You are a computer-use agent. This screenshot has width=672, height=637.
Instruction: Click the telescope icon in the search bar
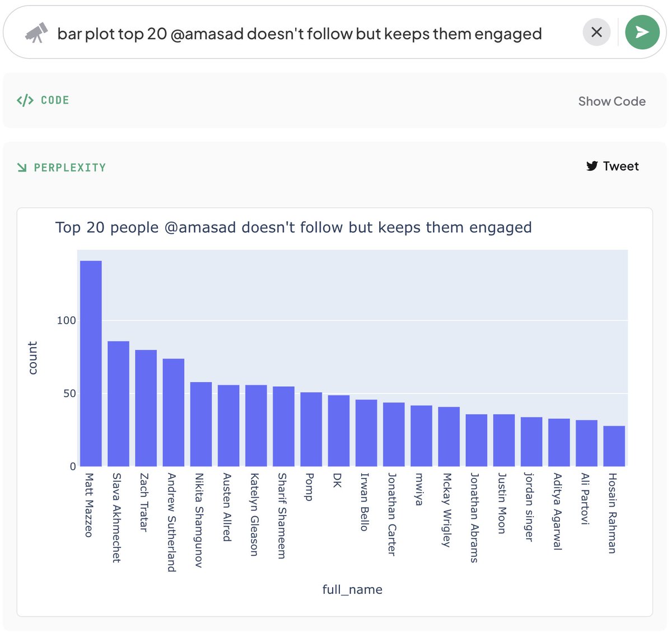point(36,33)
